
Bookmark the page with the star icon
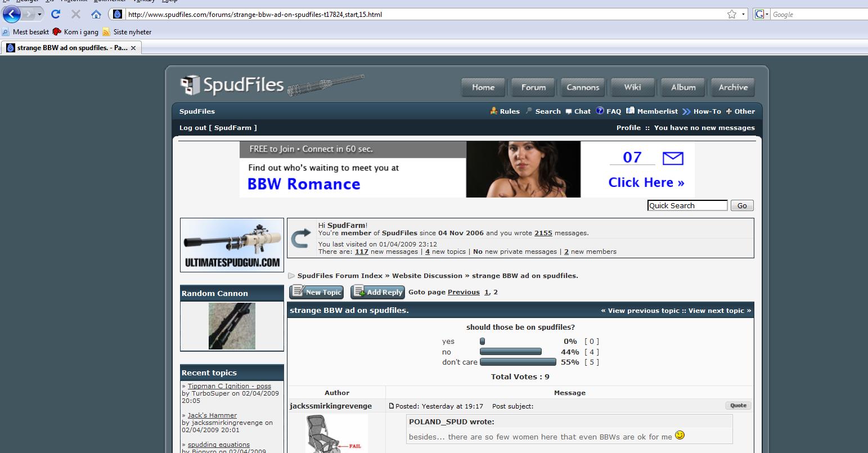coord(731,14)
